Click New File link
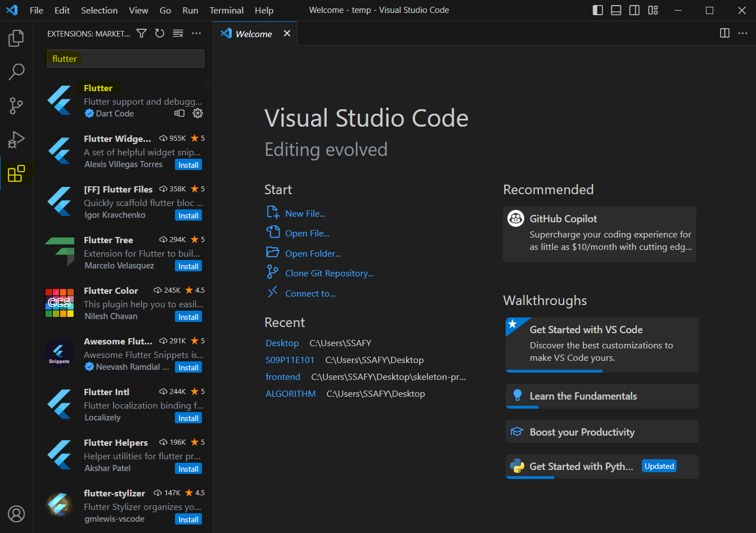The height and width of the screenshot is (533, 756). click(x=305, y=213)
